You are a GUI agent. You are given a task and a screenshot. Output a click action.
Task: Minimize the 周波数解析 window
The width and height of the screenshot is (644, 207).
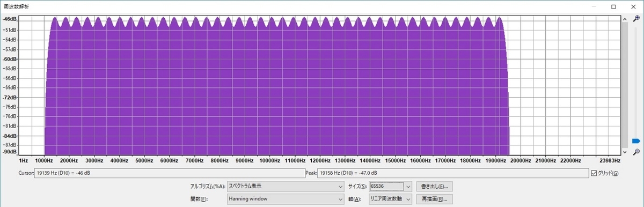[x=594, y=6]
